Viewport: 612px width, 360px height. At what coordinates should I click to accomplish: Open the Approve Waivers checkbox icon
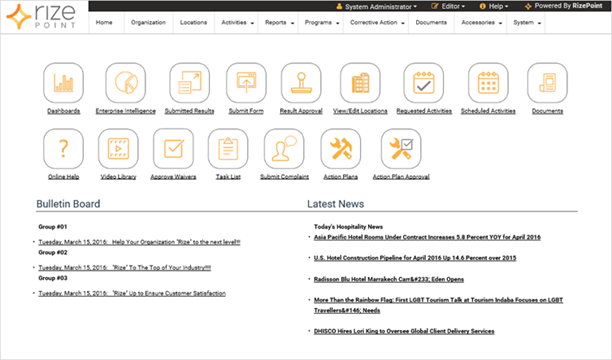click(173, 149)
